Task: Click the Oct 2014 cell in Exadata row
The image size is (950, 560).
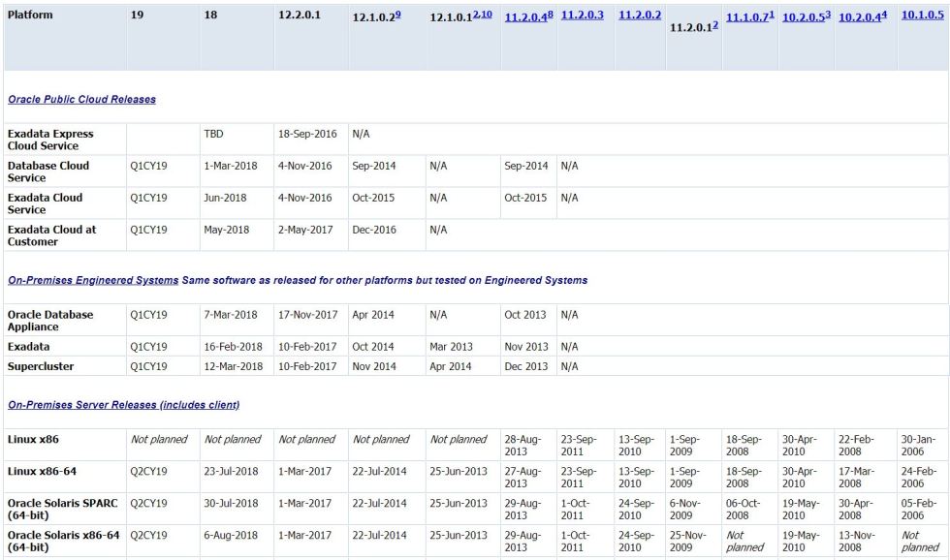Action: click(373, 347)
